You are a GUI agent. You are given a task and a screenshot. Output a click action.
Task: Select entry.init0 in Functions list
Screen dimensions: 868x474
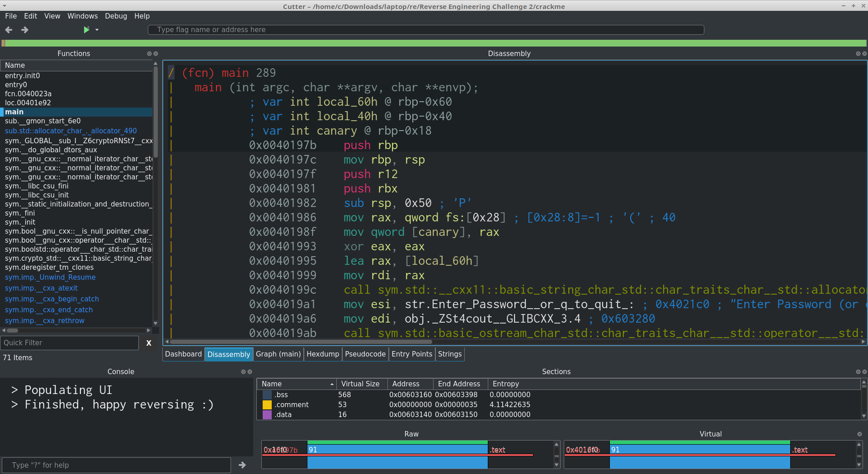coord(76,76)
